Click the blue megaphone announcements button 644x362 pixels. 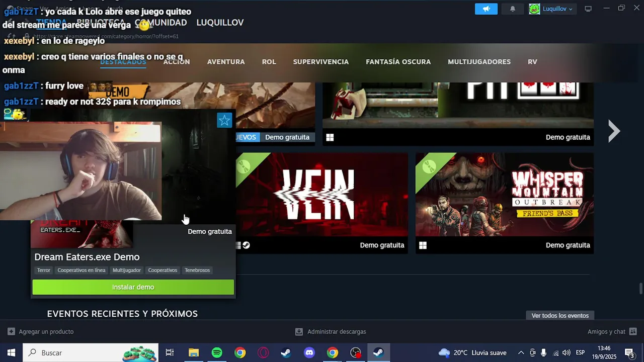coord(486,9)
